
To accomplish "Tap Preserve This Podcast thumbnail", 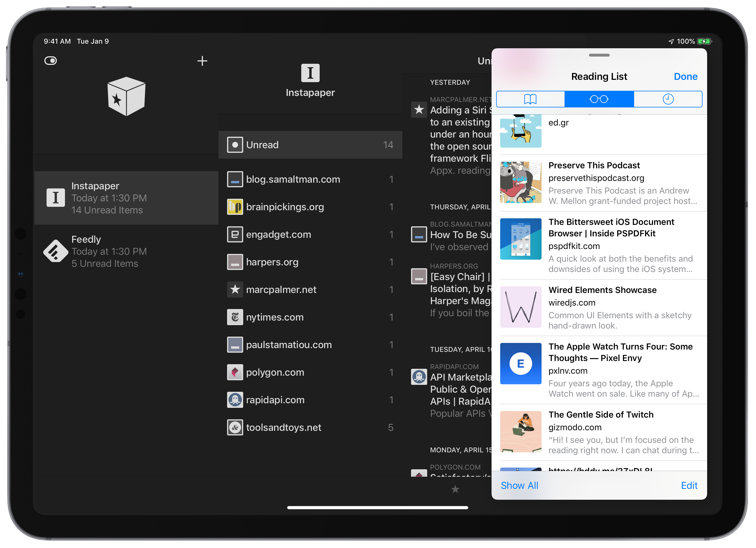I will tap(521, 183).
